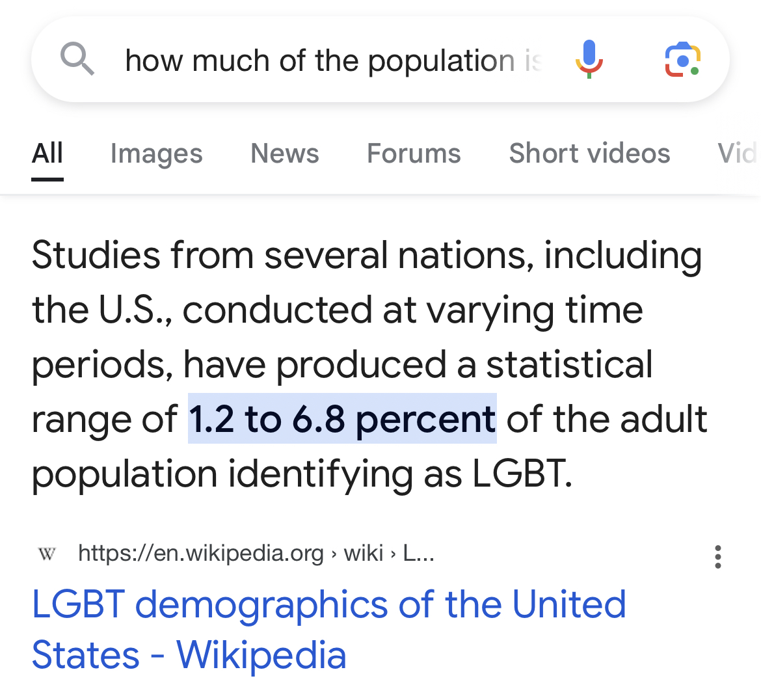Click the magnifying glass search icon
Image resolution: width=761 pixels, height=700 pixels.
click(x=77, y=59)
